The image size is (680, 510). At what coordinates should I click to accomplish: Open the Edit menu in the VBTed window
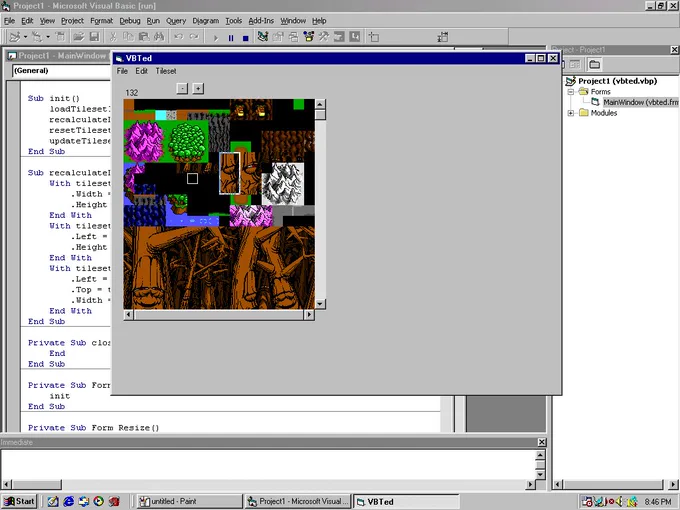(141, 71)
